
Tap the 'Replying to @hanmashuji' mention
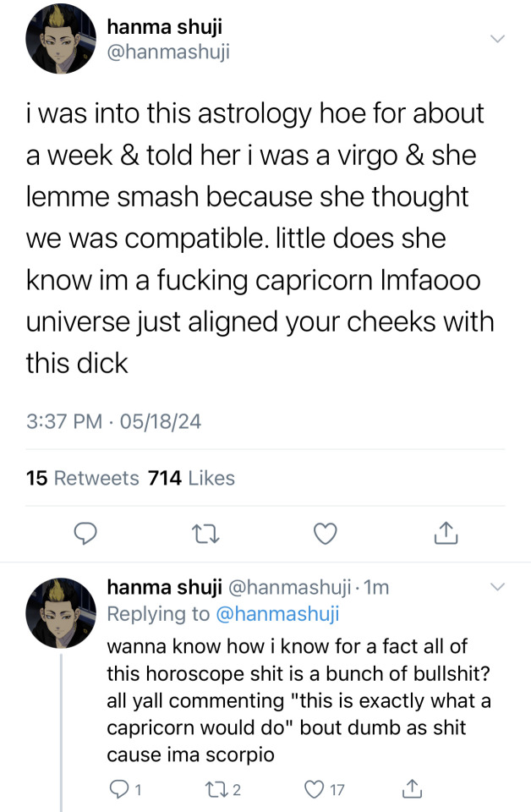coord(277,614)
